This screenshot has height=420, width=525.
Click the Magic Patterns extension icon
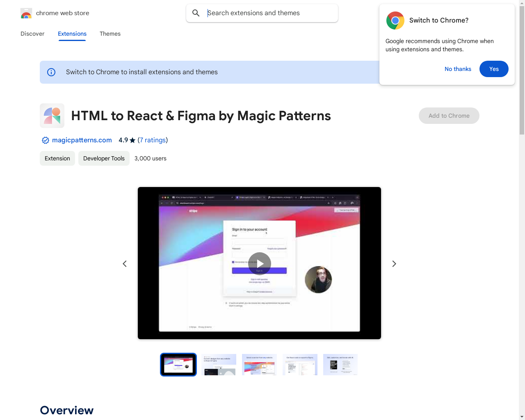(x=52, y=116)
